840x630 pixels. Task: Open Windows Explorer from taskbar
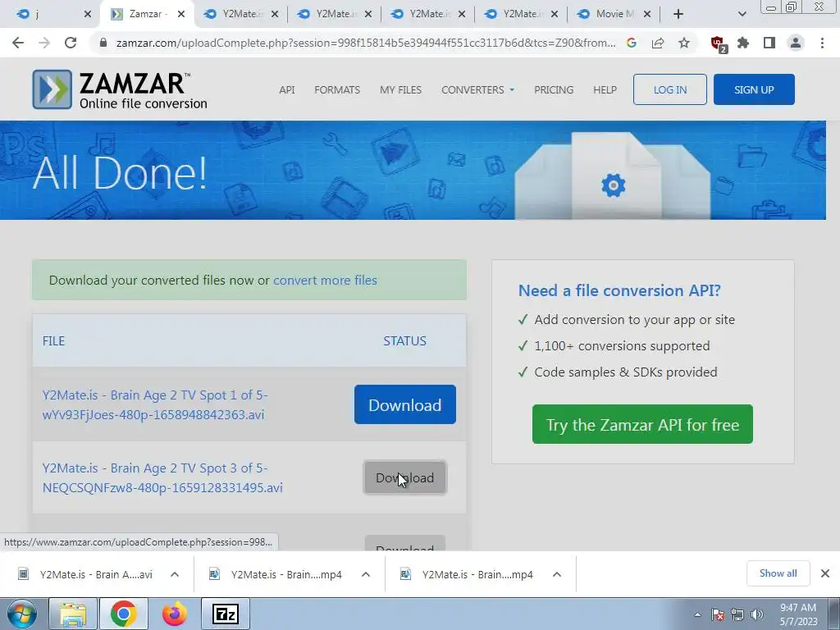[x=73, y=614]
